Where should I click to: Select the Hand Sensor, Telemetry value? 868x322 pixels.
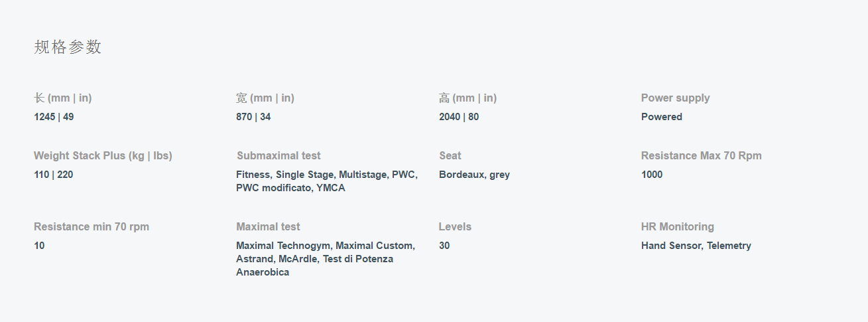[x=696, y=246]
